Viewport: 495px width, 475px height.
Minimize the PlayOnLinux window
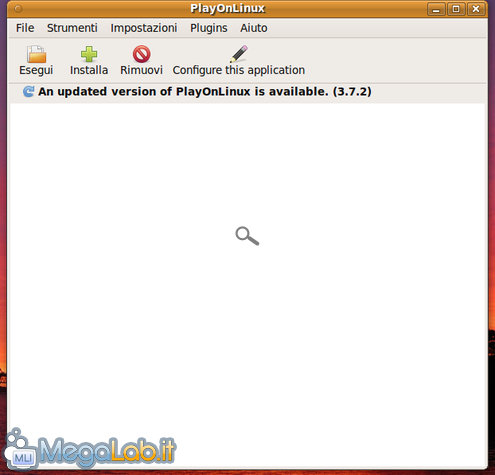coord(436,9)
